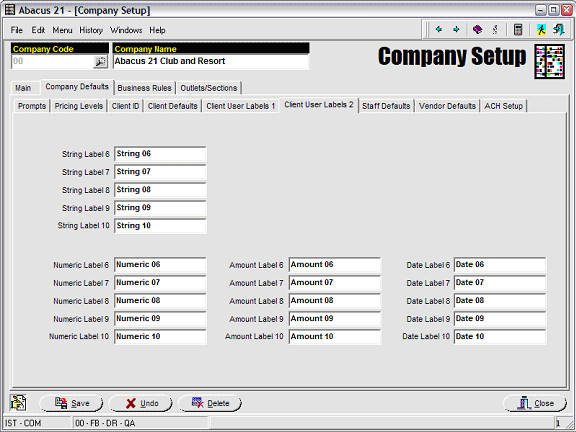Switch to the Business Rules tab

click(x=144, y=88)
